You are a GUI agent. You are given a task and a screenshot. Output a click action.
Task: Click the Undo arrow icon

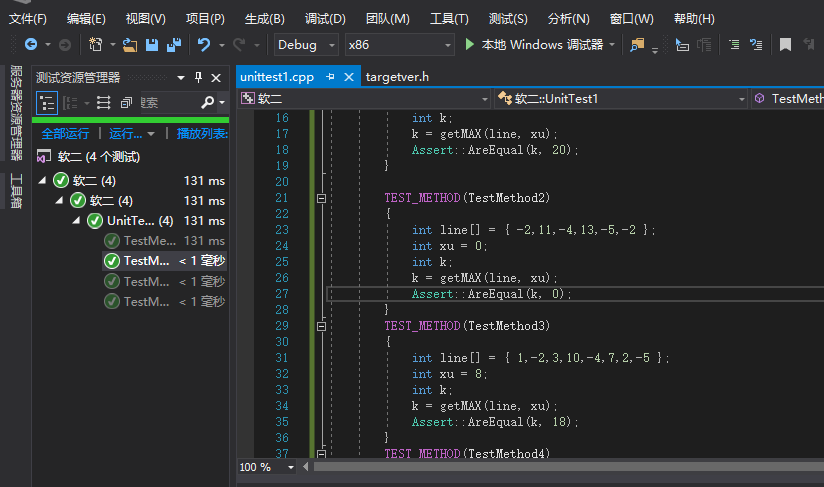(x=204, y=44)
